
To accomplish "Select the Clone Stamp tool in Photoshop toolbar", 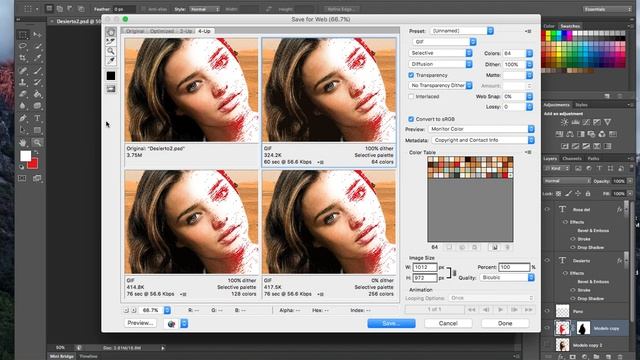I will click(x=23, y=82).
